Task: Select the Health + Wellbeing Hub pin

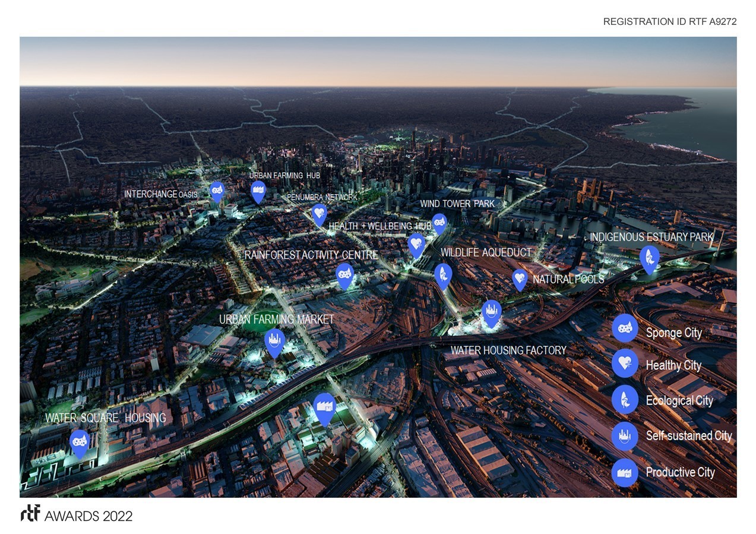Action: [416, 243]
